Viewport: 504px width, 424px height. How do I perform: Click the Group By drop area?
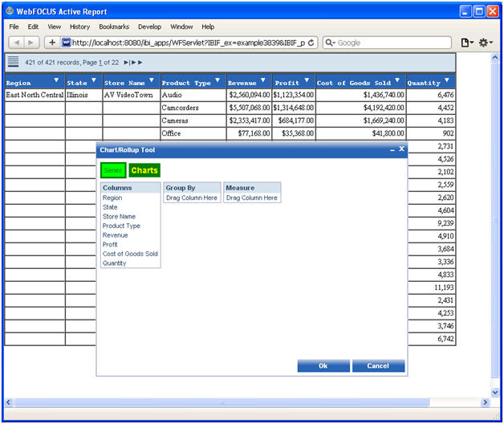[192, 198]
